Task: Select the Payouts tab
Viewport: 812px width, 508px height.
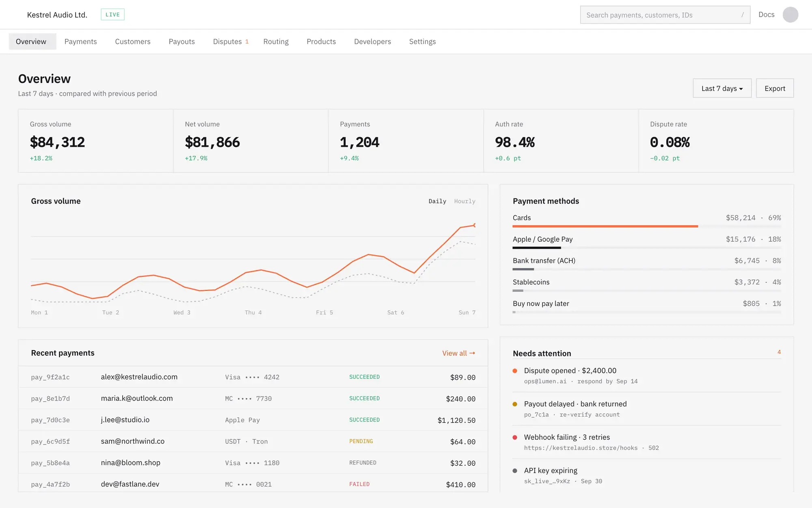Action: coord(181,41)
